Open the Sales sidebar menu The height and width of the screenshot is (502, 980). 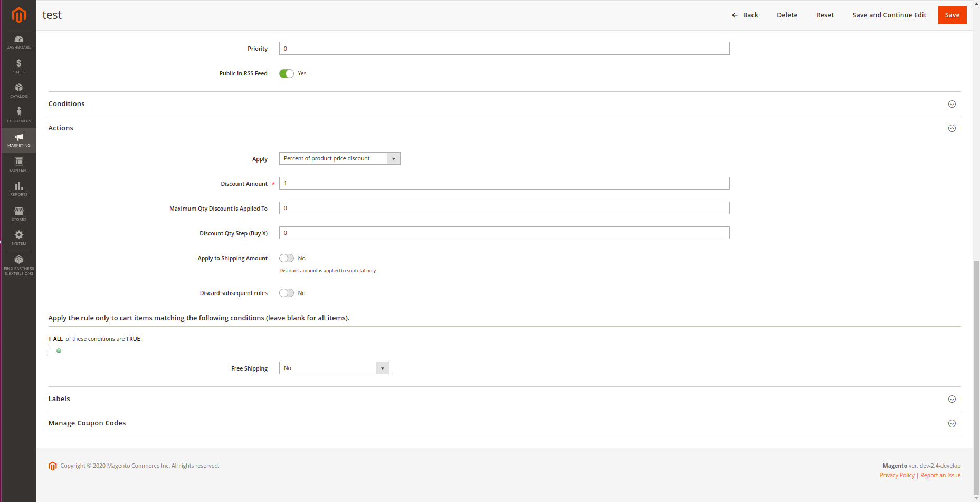[19, 67]
